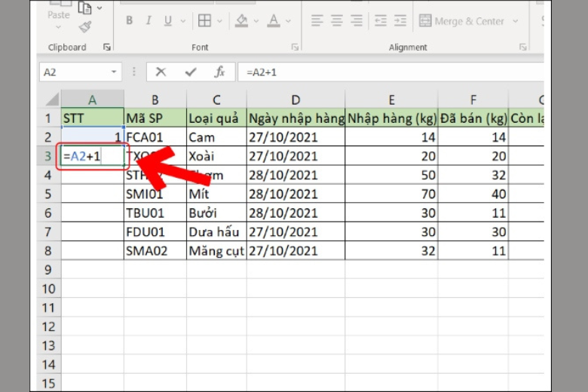Click the Increase Indent icon

click(x=400, y=21)
